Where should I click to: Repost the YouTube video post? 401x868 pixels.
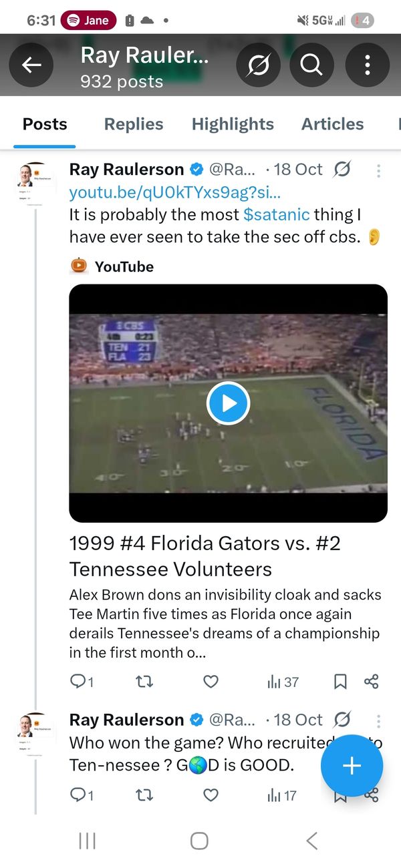[x=144, y=682]
